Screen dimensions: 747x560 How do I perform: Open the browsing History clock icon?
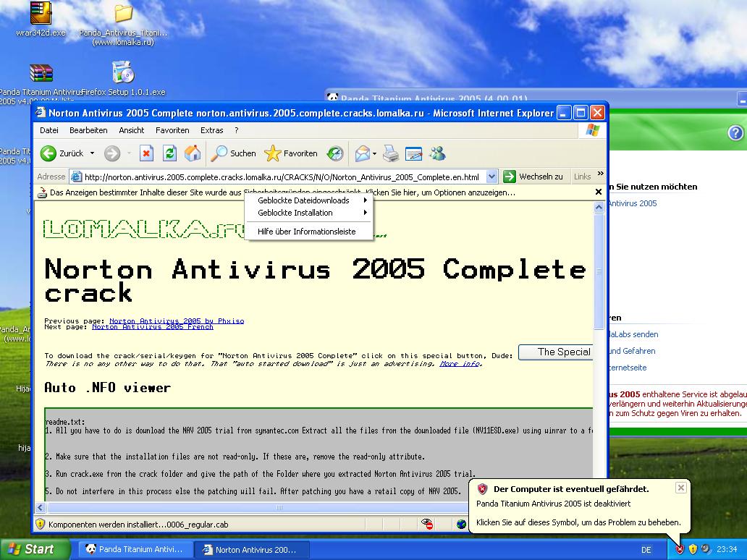(335, 153)
